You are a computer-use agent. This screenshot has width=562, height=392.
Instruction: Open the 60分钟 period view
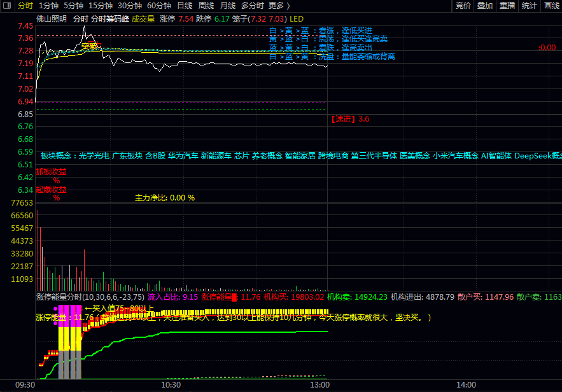click(159, 6)
